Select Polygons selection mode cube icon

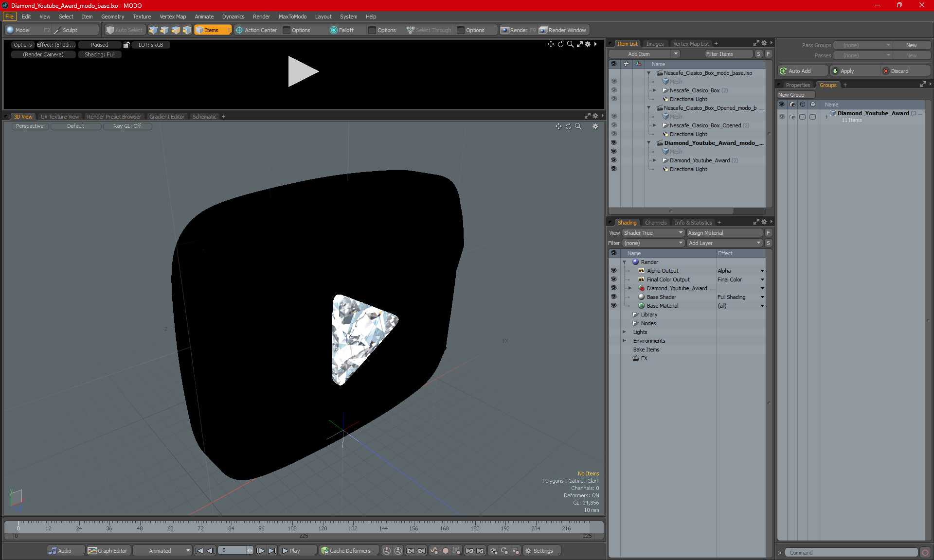[x=176, y=30]
